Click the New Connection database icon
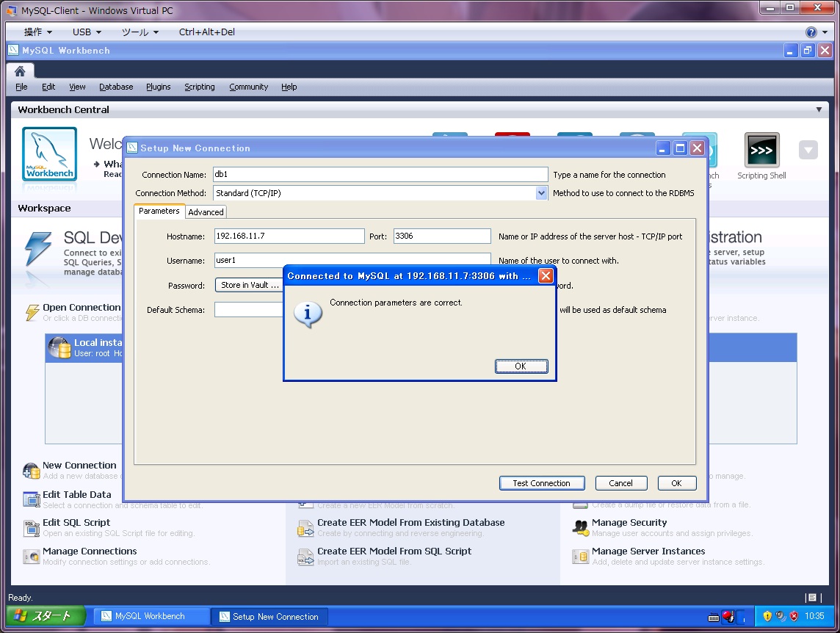Screen dimensions: 840x633 32,471
